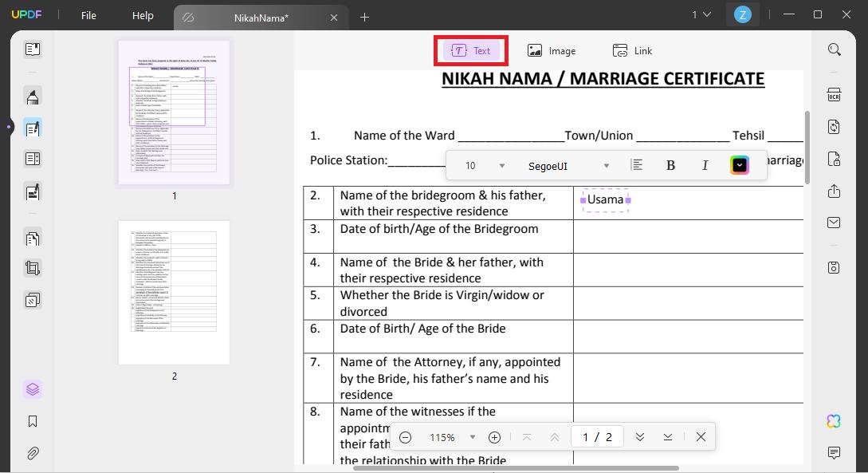
Task: Open the SegoeUI font family dropdown
Action: 570,164
